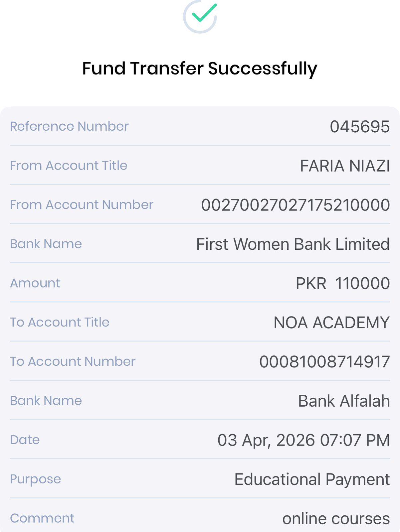The width and height of the screenshot is (400, 532).
Task: Click the Purpose label
Action: 35,479
